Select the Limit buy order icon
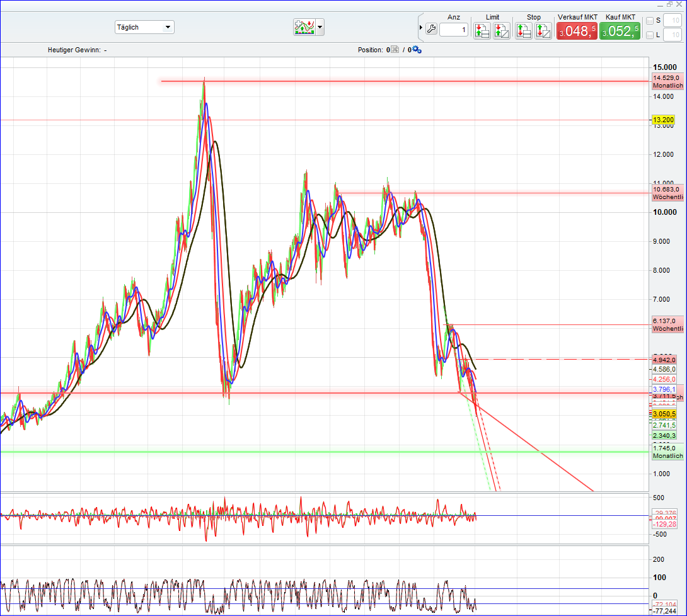687x616 pixels. click(482, 30)
